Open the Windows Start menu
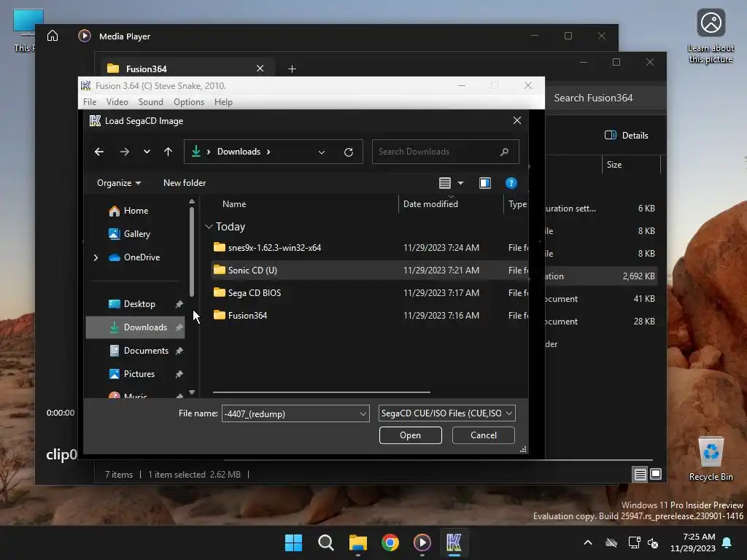The width and height of the screenshot is (747, 560). click(x=293, y=542)
